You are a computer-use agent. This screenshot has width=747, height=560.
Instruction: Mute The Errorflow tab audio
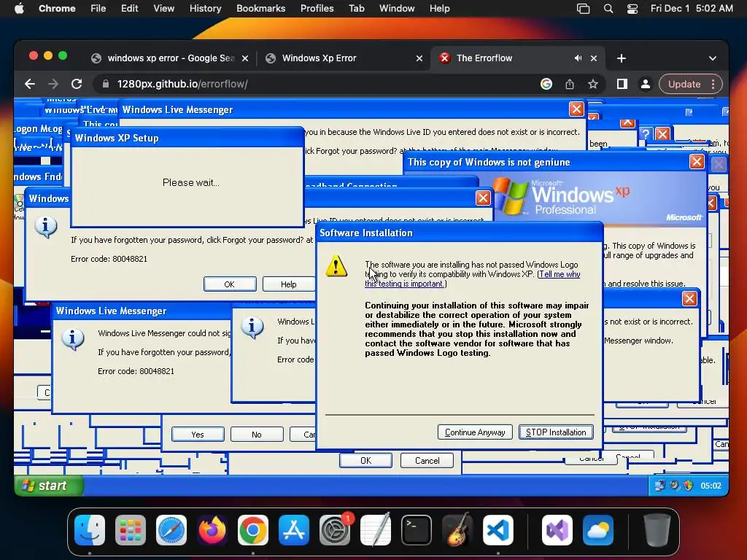[578, 58]
